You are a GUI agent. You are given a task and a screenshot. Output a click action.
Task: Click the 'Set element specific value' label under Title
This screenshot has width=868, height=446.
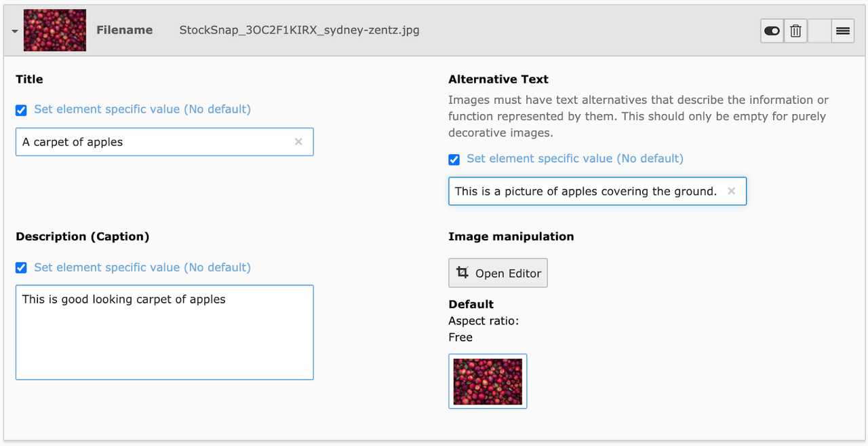click(x=142, y=109)
